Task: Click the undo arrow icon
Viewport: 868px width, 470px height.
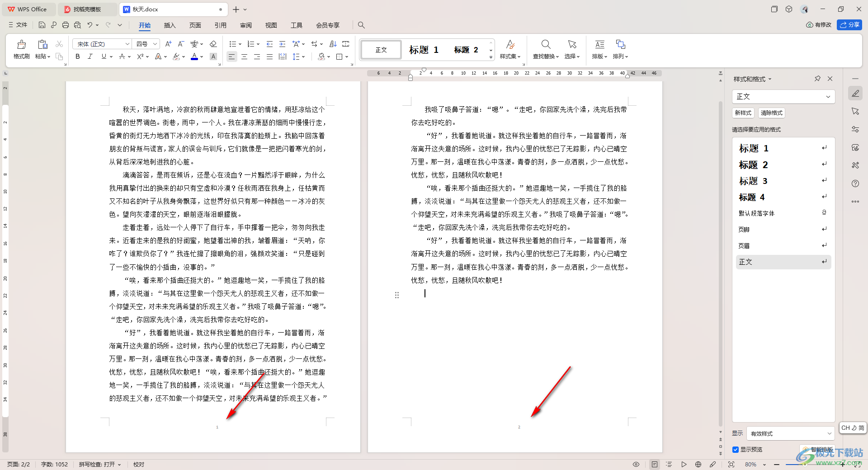Action: [90, 25]
